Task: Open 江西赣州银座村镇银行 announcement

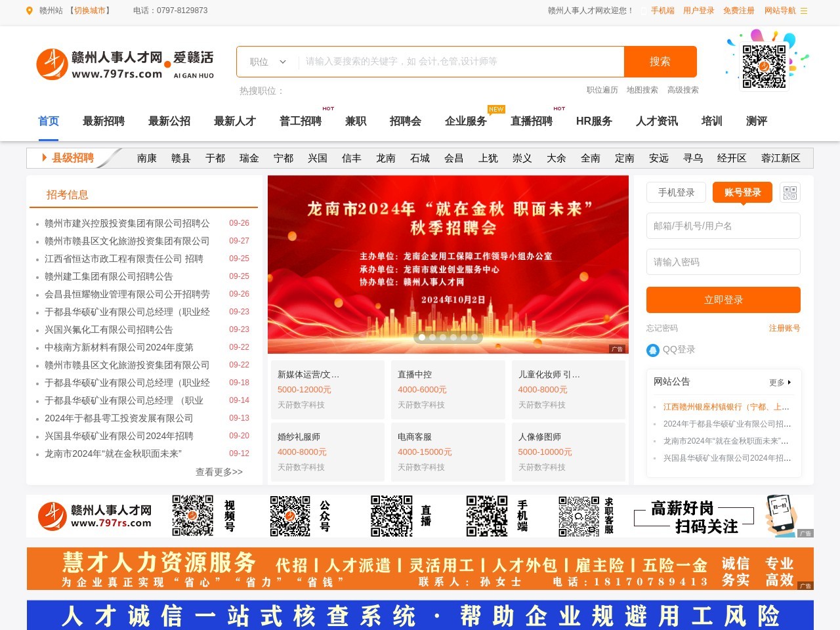Action: (x=726, y=407)
